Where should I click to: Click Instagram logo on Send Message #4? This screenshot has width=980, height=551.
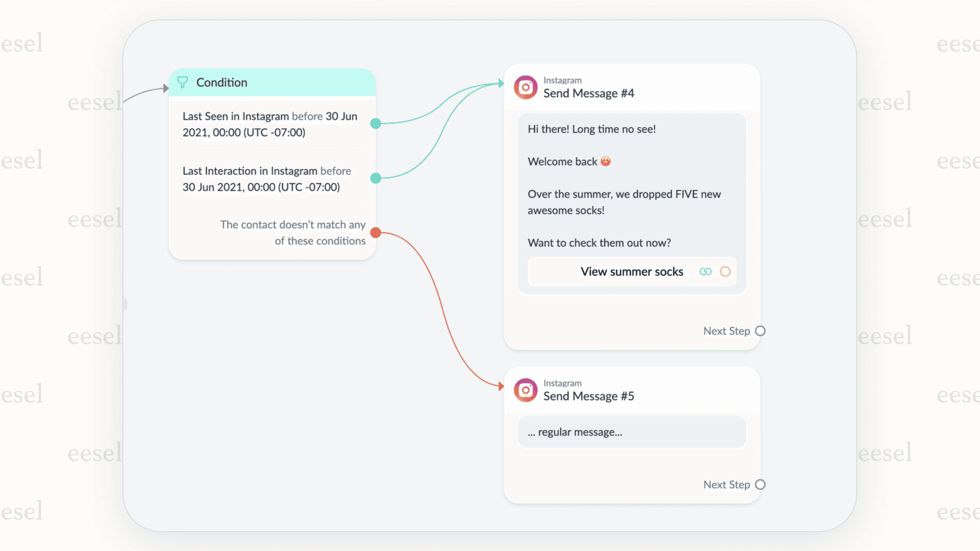pos(526,87)
